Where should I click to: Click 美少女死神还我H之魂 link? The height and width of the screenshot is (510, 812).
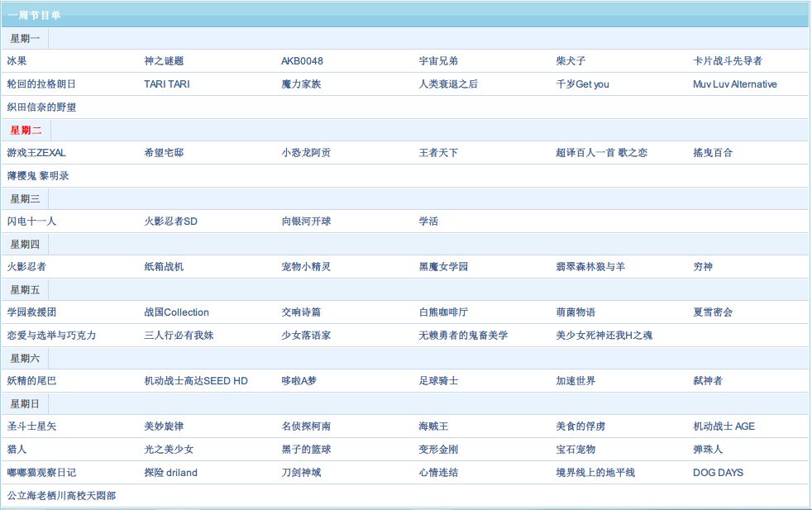604,335
